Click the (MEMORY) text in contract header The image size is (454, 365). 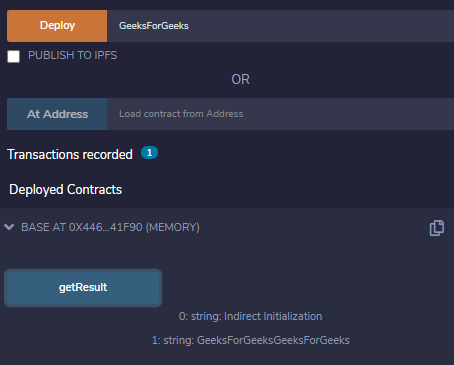pyautogui.click(x=173, y=227)
